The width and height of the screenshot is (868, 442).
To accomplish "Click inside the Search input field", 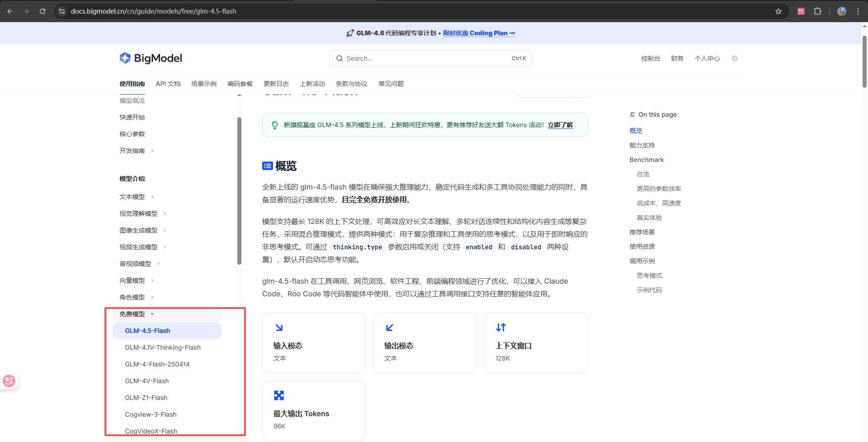I will (x=407, y=58).
